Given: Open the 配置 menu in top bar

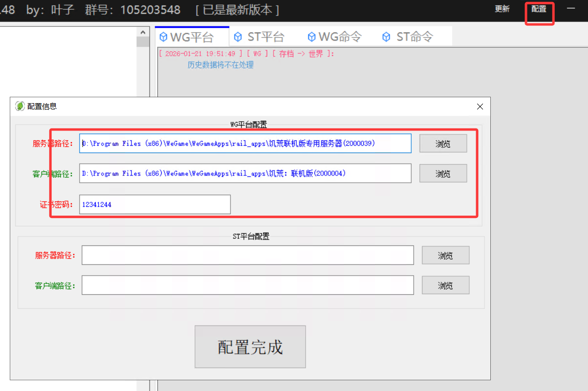Looking at the screenshot, I should pos(539,9).
